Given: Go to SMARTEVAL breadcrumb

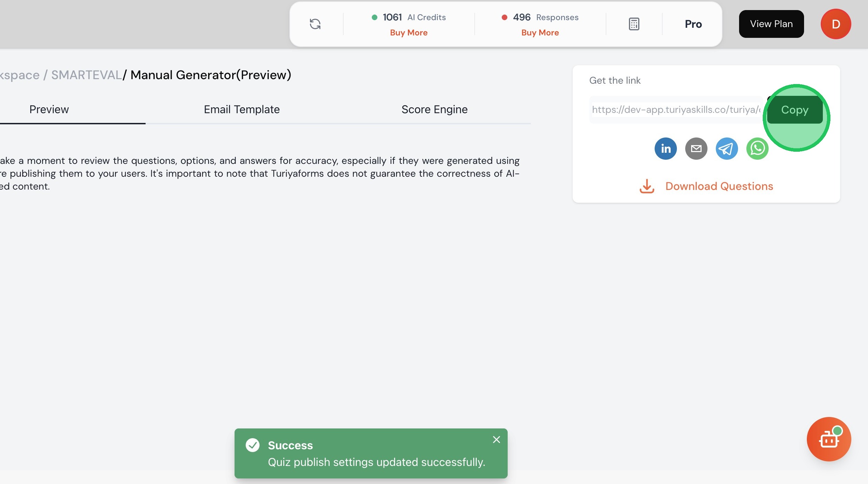Looking at the screenshot, I should click(x=86, y=75).
